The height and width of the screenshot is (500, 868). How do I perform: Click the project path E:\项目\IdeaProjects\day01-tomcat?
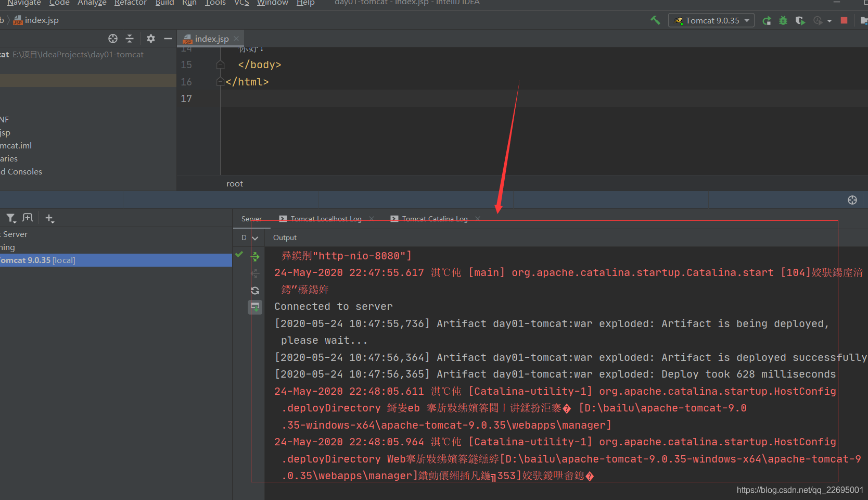(78, 55)
